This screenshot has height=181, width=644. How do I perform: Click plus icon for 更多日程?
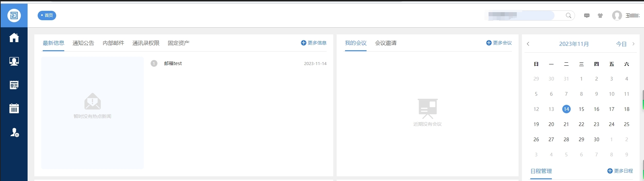point(610,171)
